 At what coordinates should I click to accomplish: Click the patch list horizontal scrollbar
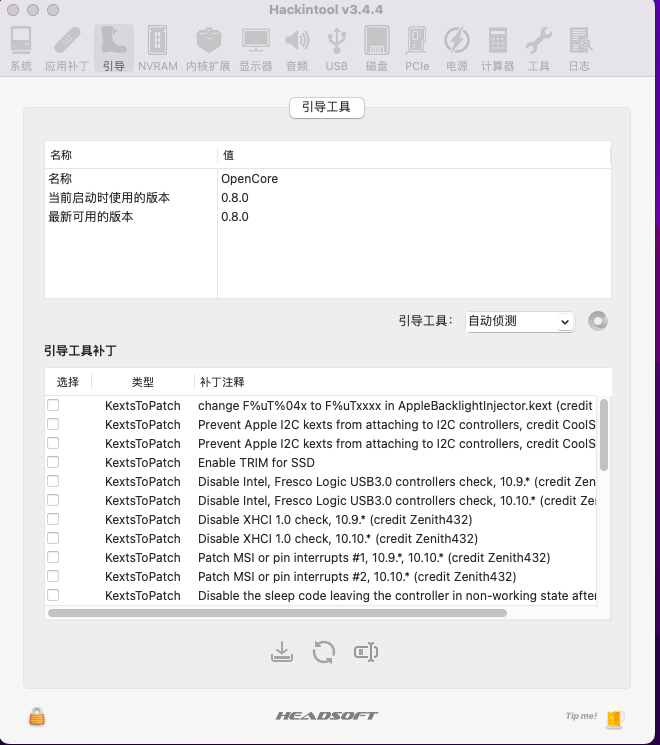[277, 613]
